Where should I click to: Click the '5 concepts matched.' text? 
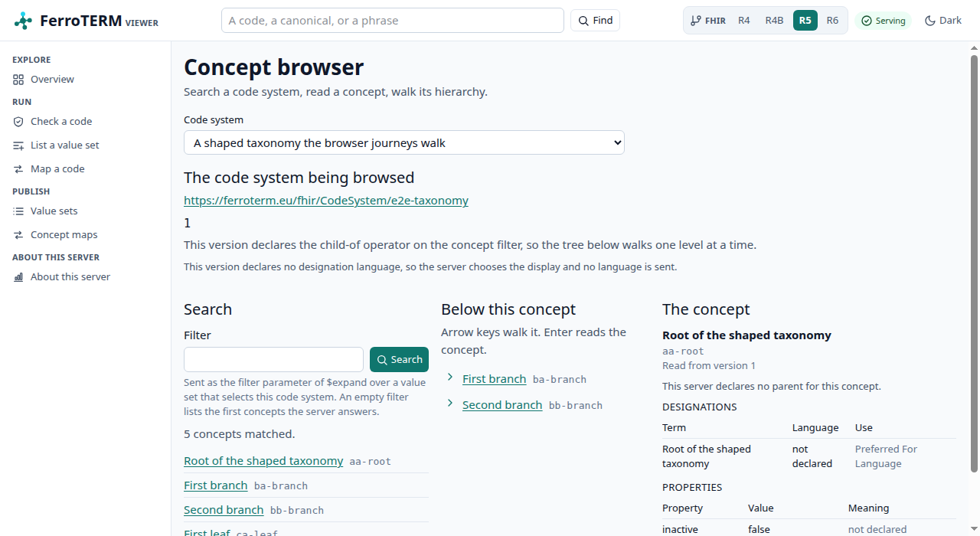(239, 434)
